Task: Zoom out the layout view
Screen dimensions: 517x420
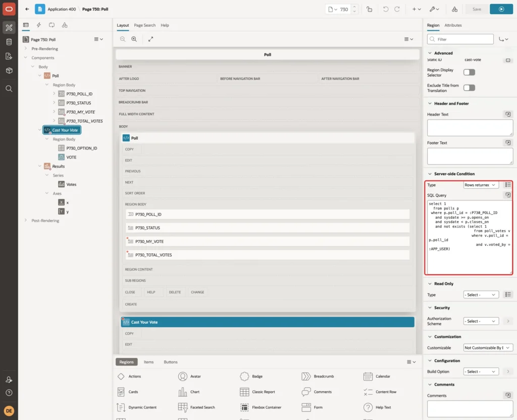Action: tap(123, 39)
